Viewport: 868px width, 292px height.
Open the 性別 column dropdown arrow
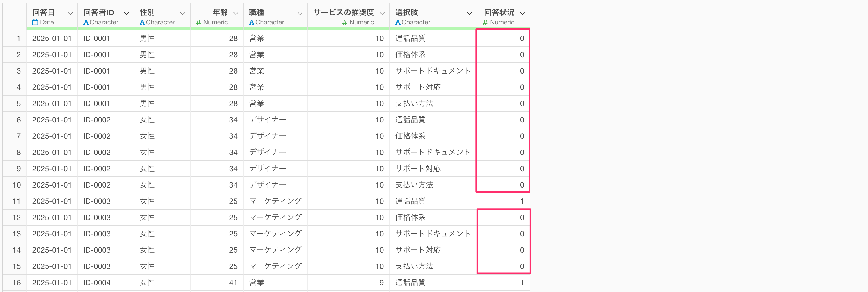point(183,13)
